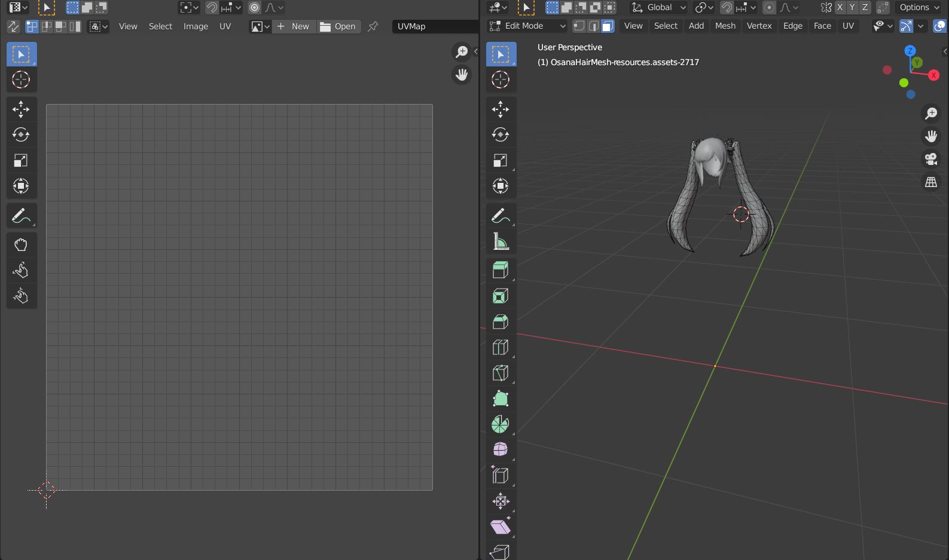This screenshot has height=560, width=949.
Task: Open the Edit Mode dropdown
Action: tap(527, 26)
